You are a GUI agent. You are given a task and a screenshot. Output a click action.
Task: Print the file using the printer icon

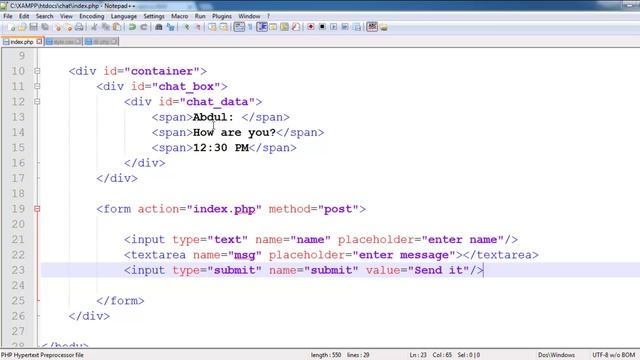[79, 27]
